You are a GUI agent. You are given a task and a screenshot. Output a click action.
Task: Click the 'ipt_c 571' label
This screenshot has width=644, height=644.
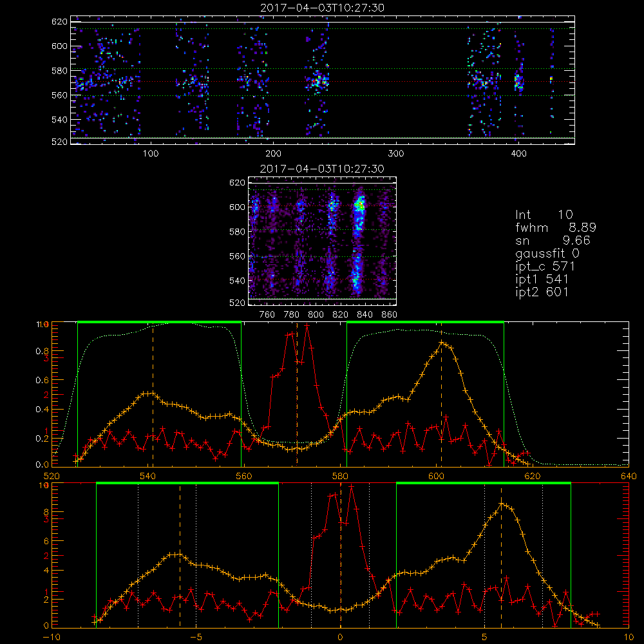545,267
